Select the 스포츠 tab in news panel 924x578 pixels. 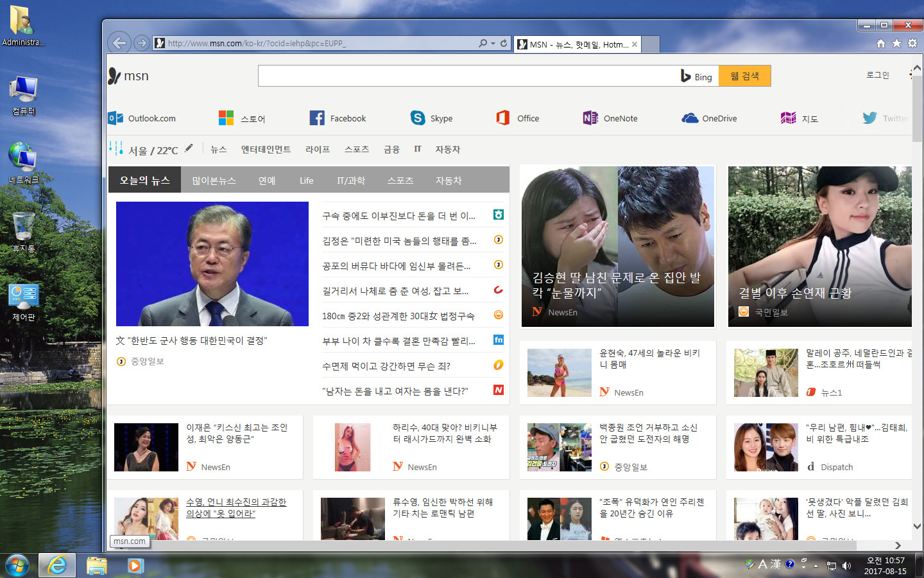[400, 180]
